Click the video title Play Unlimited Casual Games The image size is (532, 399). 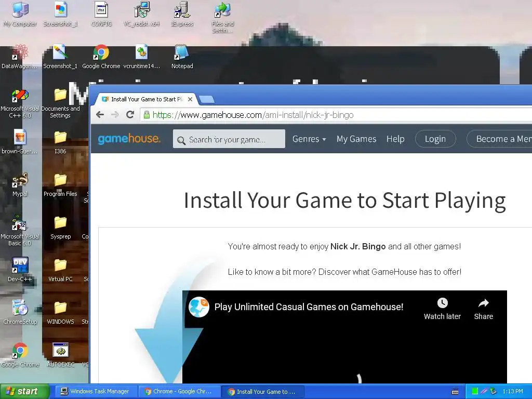(309, 307)
